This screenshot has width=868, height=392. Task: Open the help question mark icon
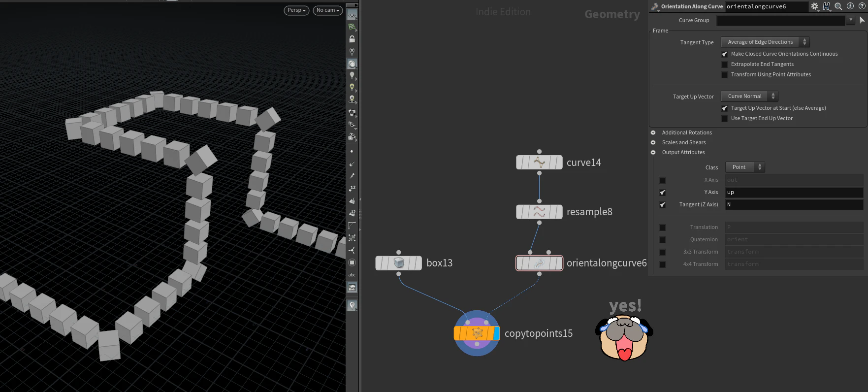tap(862, 6)
